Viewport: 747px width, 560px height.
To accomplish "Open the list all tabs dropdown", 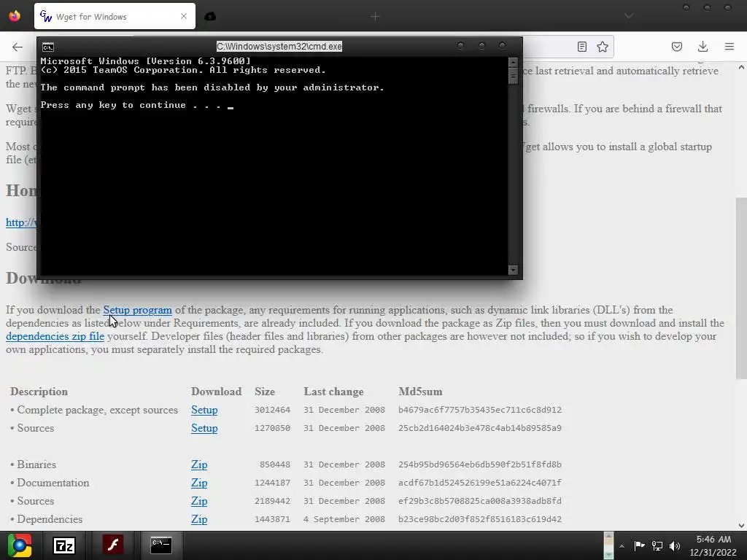I will click(x=629, y=16).
